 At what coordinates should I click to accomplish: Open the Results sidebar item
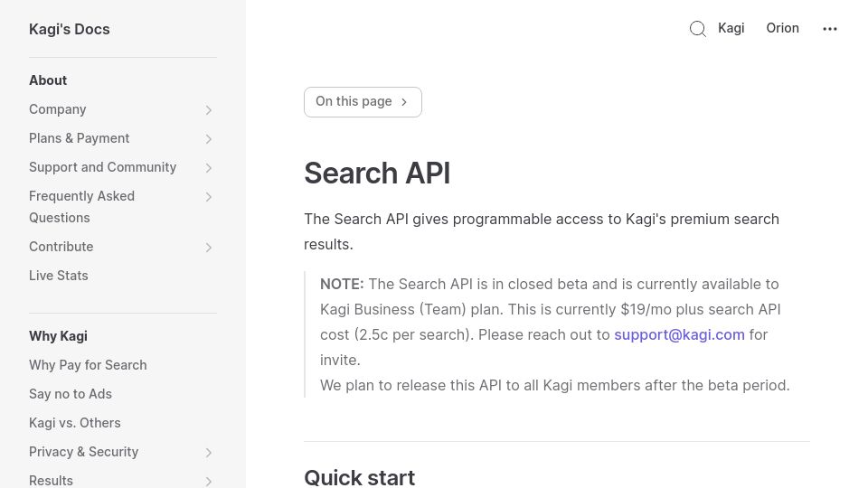pos(51,480)
